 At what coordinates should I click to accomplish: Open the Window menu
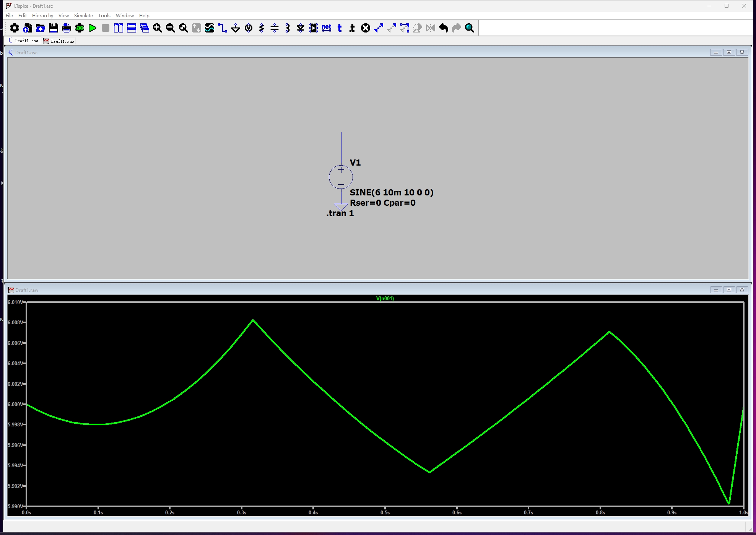[x=125, y=15]
